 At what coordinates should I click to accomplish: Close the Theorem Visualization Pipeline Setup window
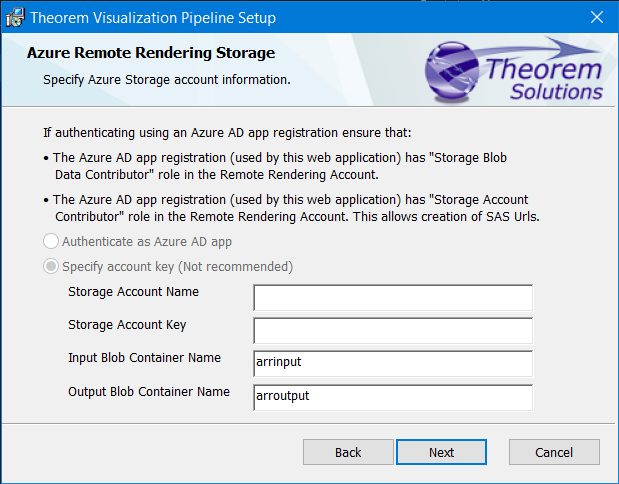(x=596, y=18)
